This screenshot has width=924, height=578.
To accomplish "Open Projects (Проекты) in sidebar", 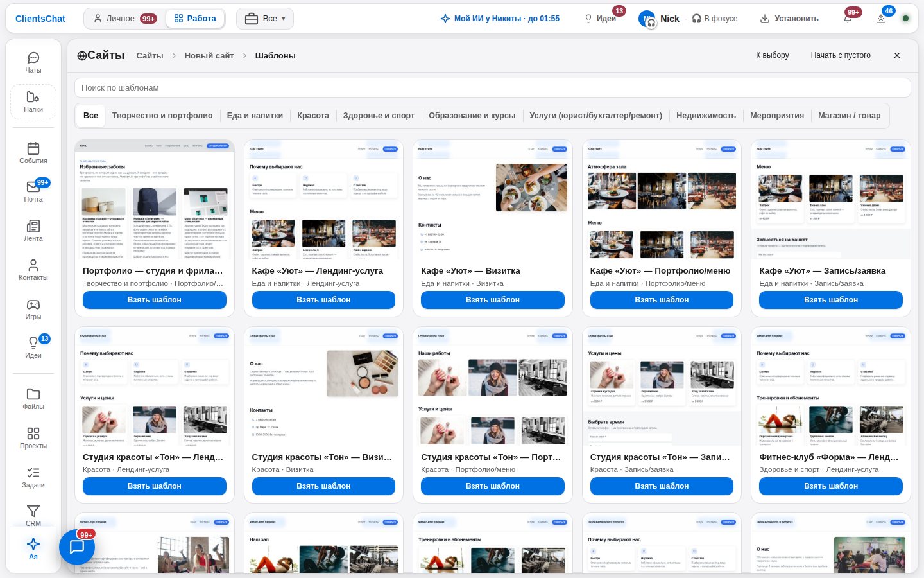I will click(33, 438).
